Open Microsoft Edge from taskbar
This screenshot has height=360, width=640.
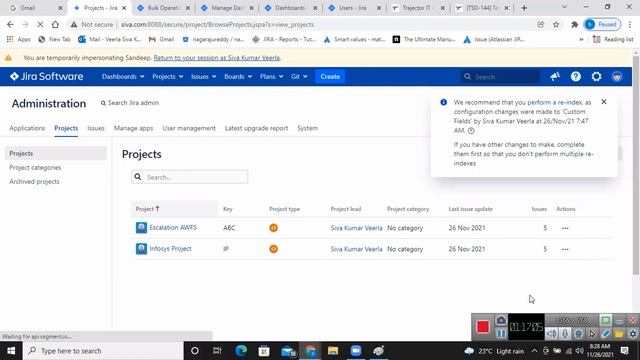[241, 351]
